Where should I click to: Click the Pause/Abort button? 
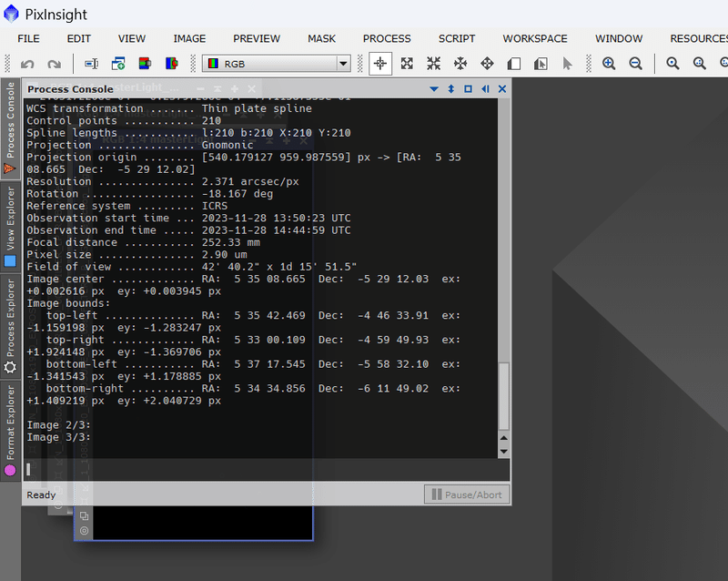467,494
